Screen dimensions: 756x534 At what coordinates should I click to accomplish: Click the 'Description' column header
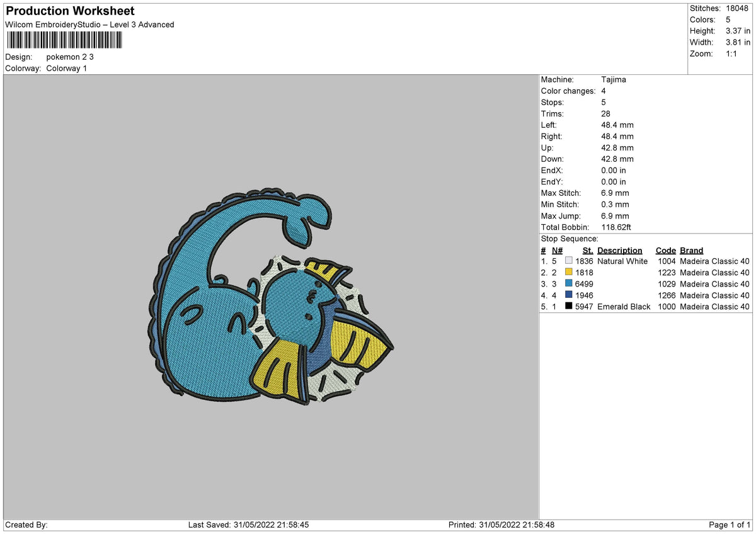click(620, 251)
